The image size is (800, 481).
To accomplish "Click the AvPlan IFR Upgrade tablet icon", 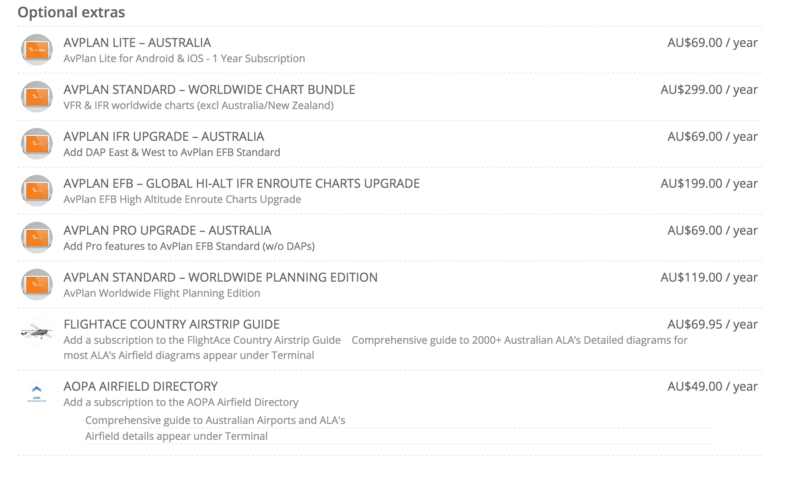I will (x=37, y=143).
